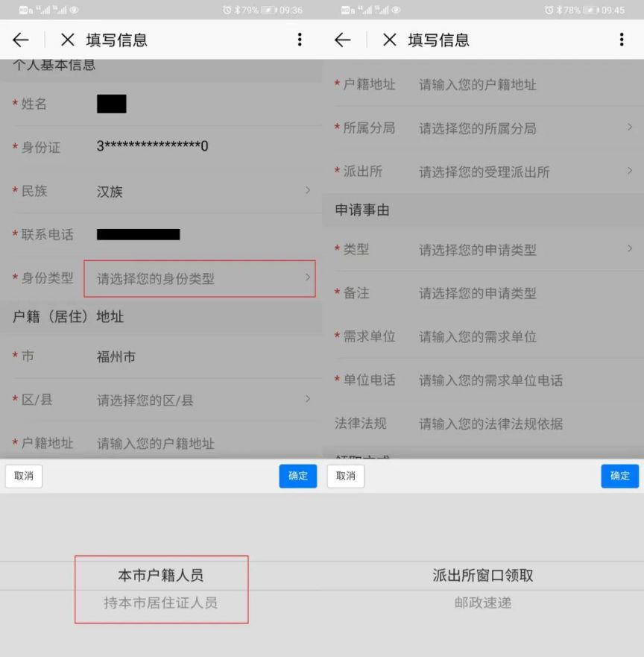Select the 本市户籍人员 picker option

[160, 576]
